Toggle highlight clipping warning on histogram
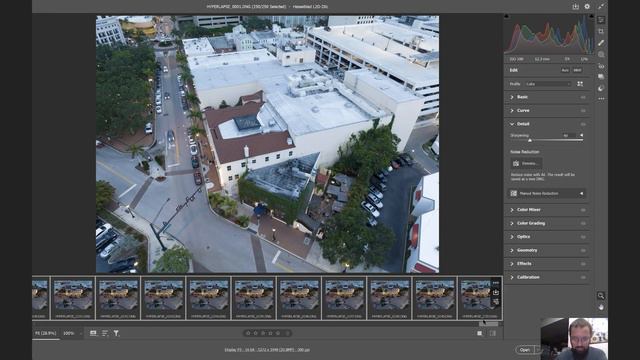This screenshot has width=640, height=360. [591, 16]
